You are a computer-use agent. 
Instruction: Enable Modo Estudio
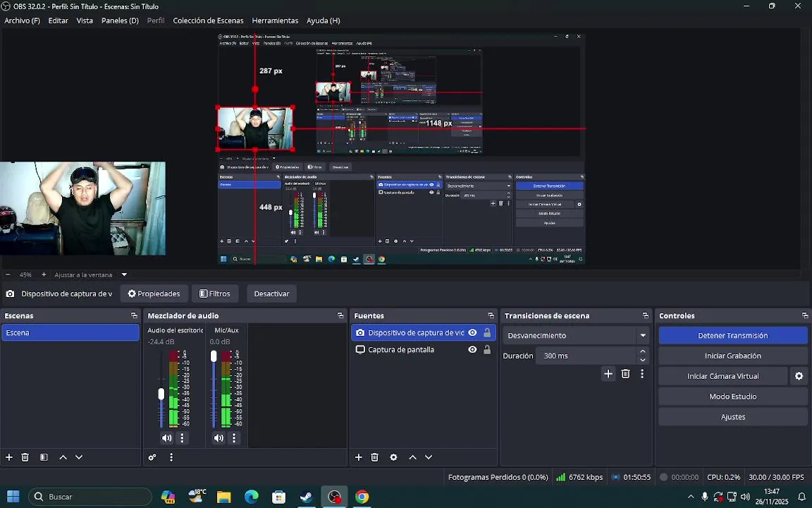[x=733, y=397]
